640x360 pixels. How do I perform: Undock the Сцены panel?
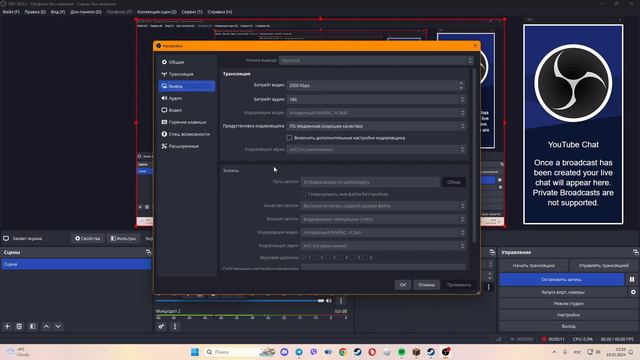(x=148, y=253)
